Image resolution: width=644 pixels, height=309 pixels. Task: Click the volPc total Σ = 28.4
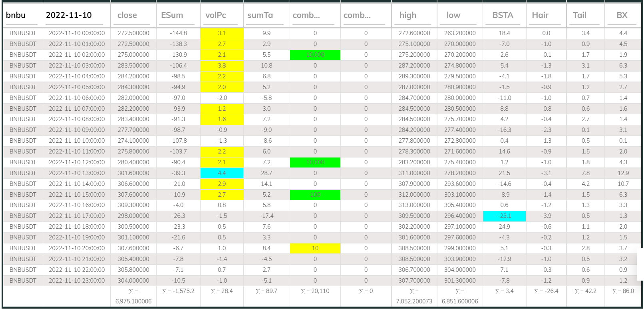coord(222,291)
